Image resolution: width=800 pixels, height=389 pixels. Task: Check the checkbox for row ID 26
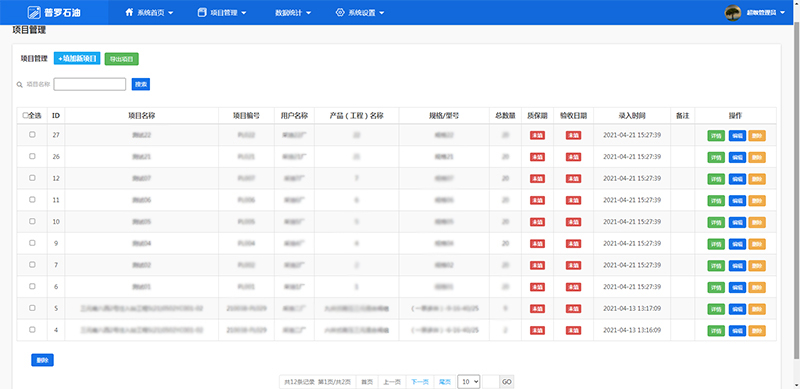coord(32,156)
